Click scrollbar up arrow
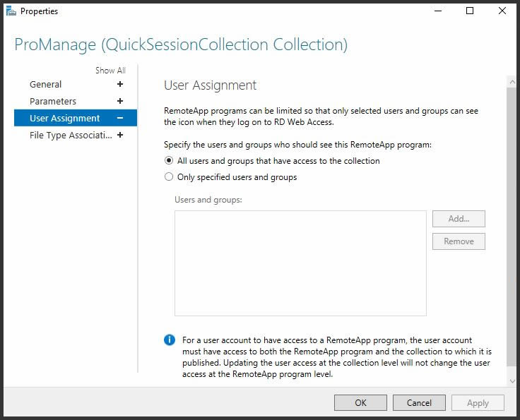The image size is (520, 420). click(x=512, y=81)
